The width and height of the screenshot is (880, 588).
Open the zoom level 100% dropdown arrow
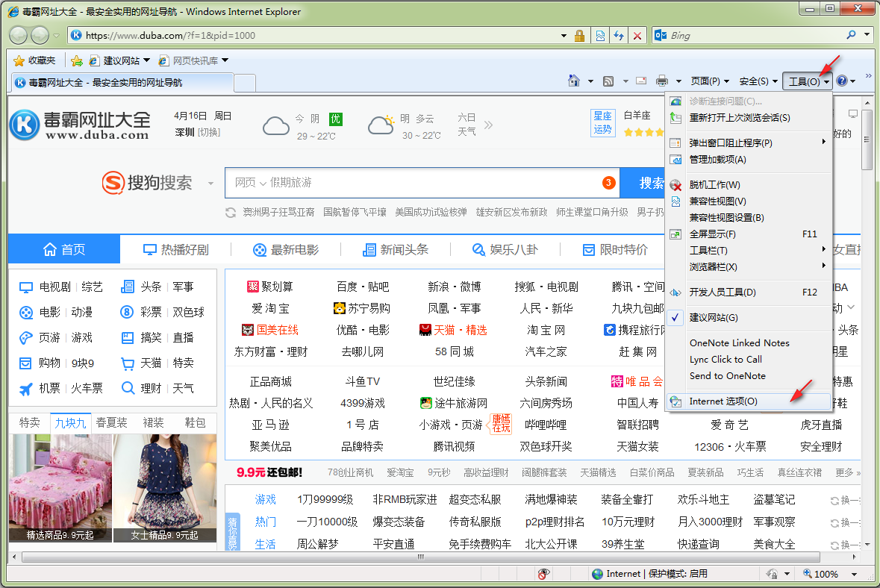pyautogui.click(x=854, y=574)
